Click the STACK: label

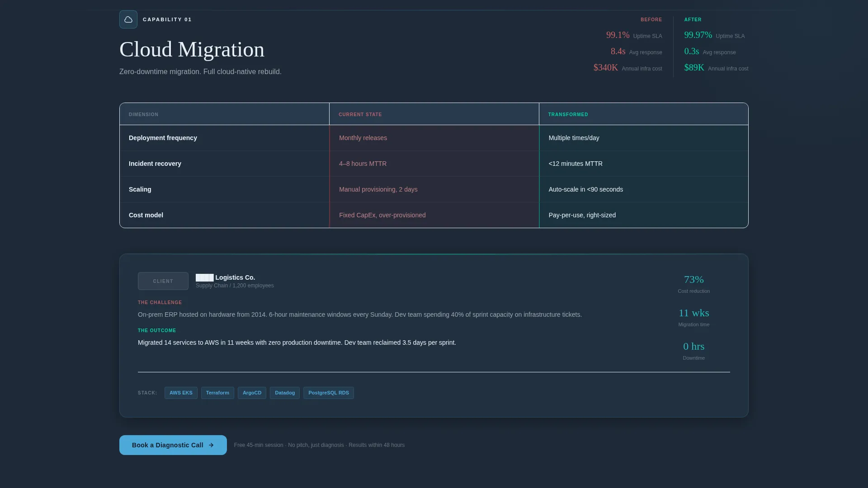coord(147,393)
